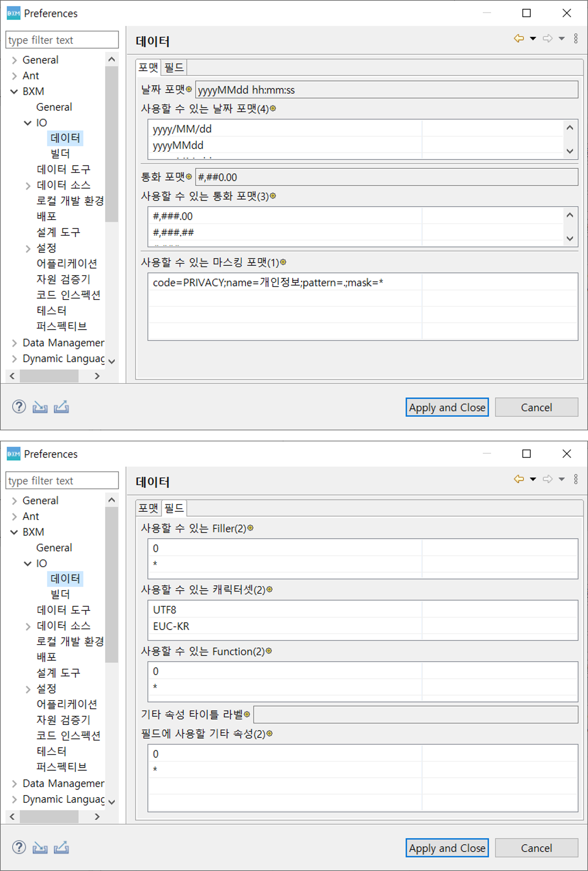Expand 설정 node in top window tree

point(28,249)
